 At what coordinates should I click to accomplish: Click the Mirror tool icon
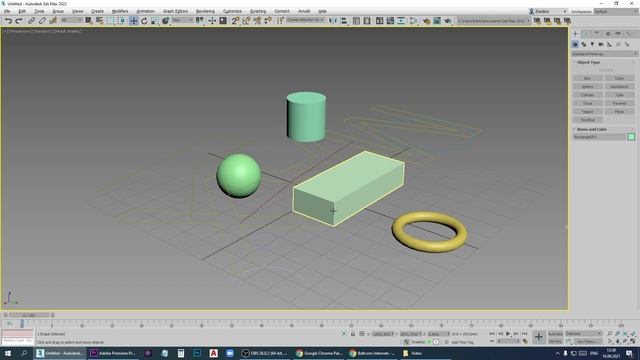pyautogui.click(x=333, y=21)
